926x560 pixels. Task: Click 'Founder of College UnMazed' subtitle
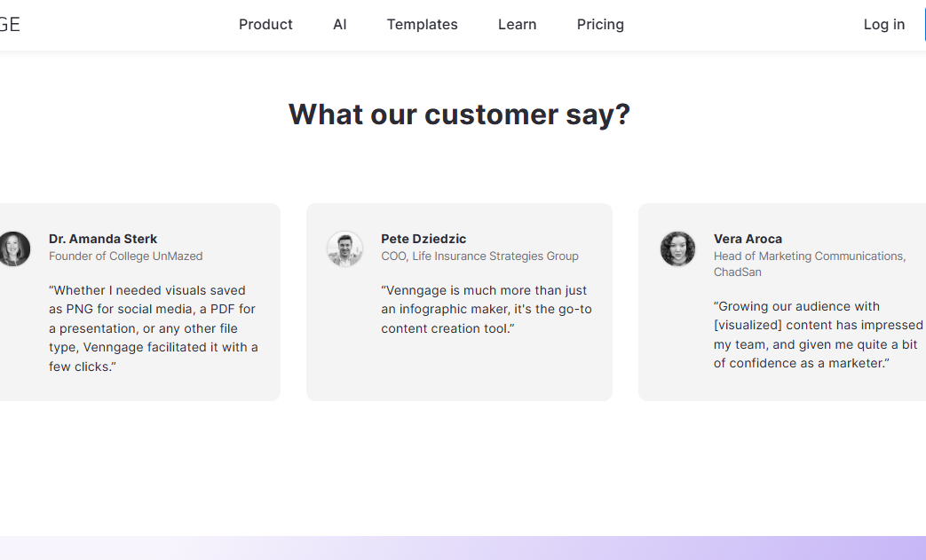coord(126,256)
